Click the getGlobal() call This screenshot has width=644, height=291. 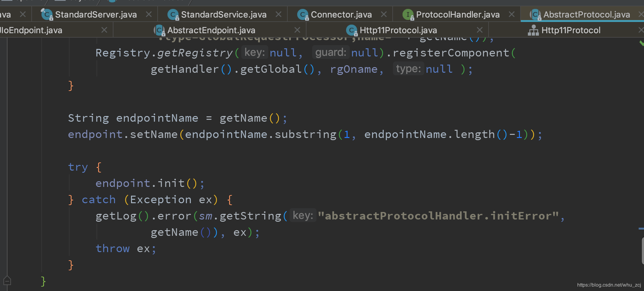pyautogui.click(x=277, y=69)
